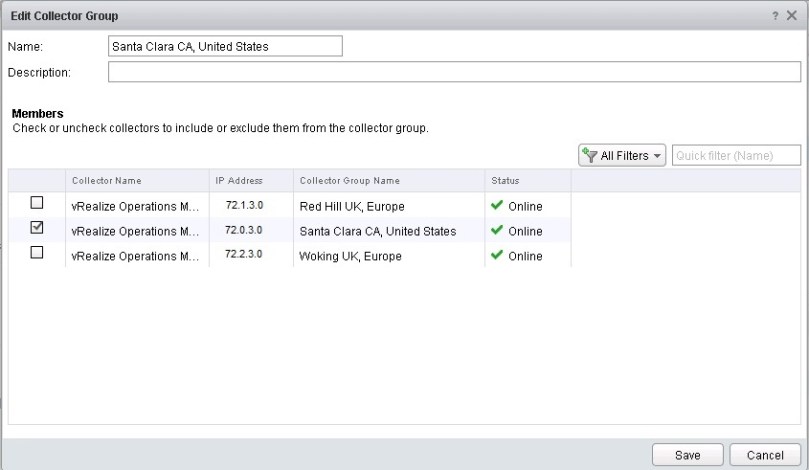Check the collector for Woking UK, Europe
This screenshot has width=809, height=470.
[37, 252]
